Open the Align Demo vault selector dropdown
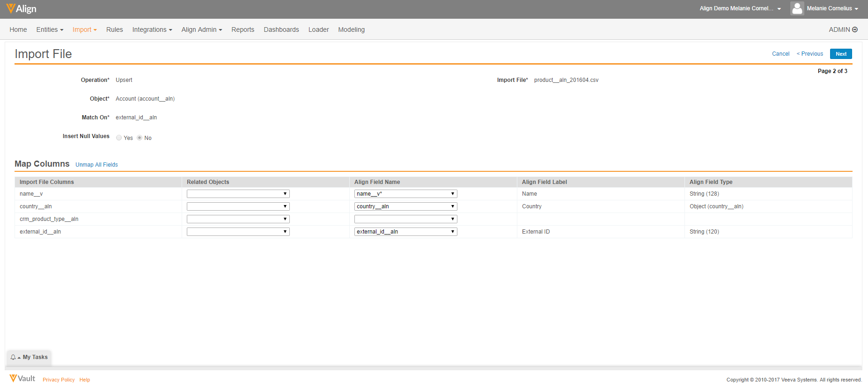This screenshot has height=389, width=868. coord(740,8)
